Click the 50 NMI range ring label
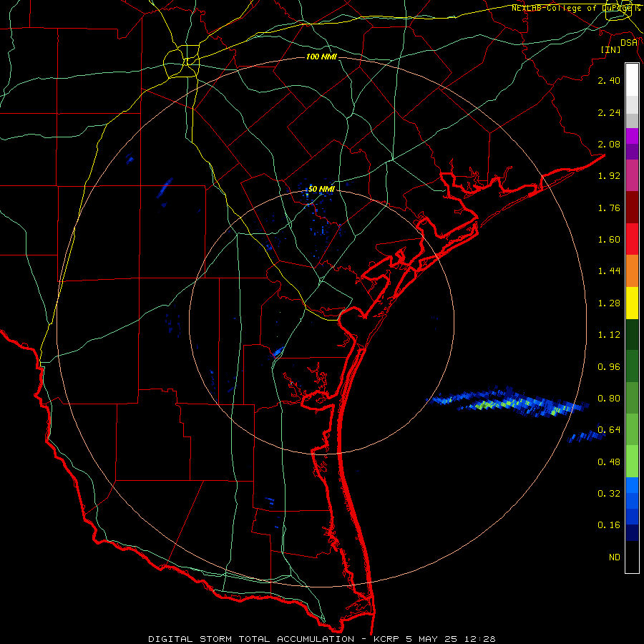This screenshot has width=644, height=644. (x=321, y=189)
